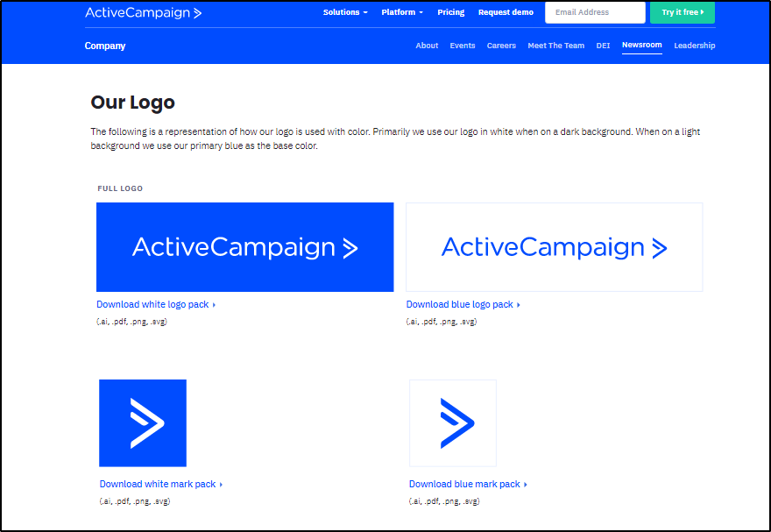Viewport: 771px width, 532px height.
Task: Open the About tab
Action: 427,46
